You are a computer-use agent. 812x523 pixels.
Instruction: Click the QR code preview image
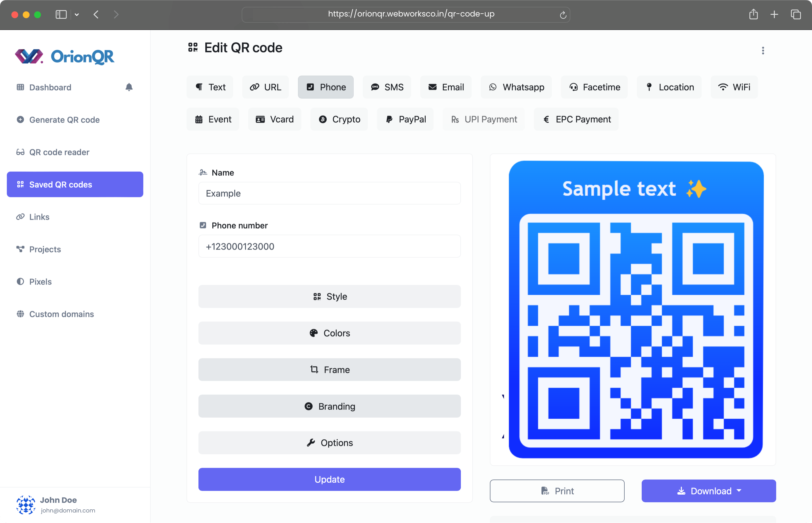[x=636, y=310]
